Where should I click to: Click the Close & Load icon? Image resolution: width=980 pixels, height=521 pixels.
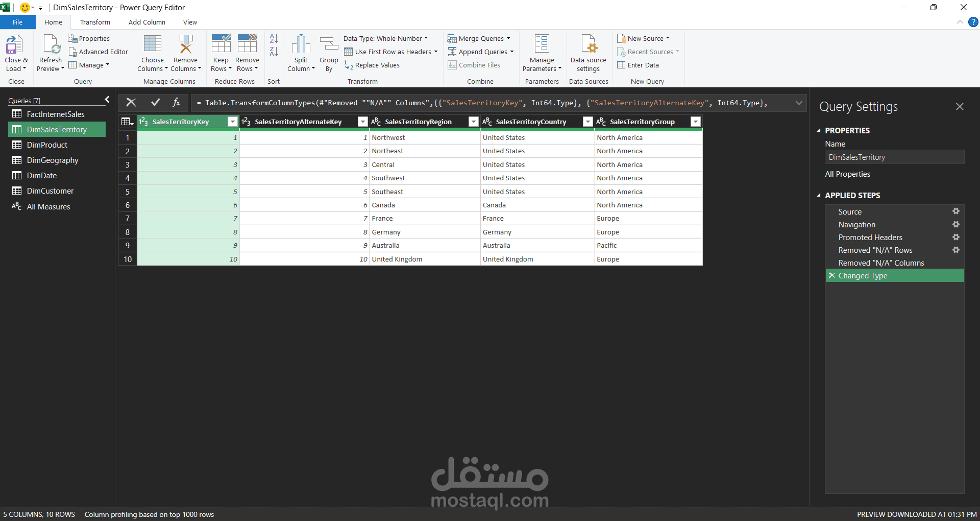click(x=14, y=44)
